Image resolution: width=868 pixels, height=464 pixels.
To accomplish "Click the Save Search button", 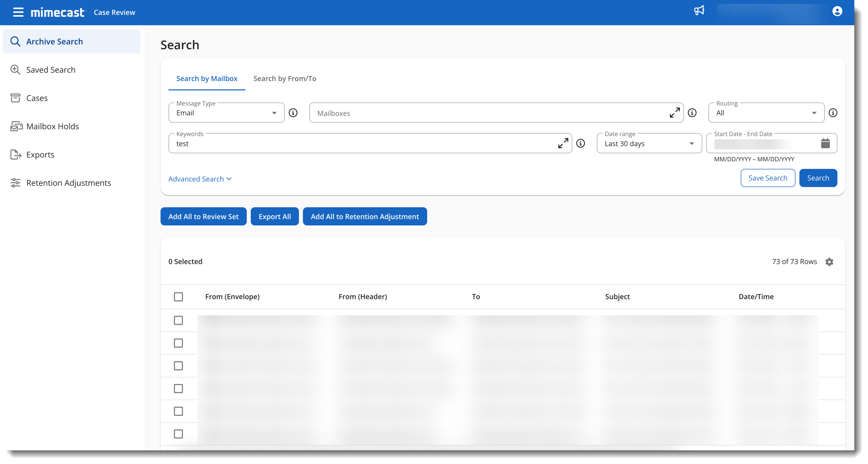I will point(768,178).
